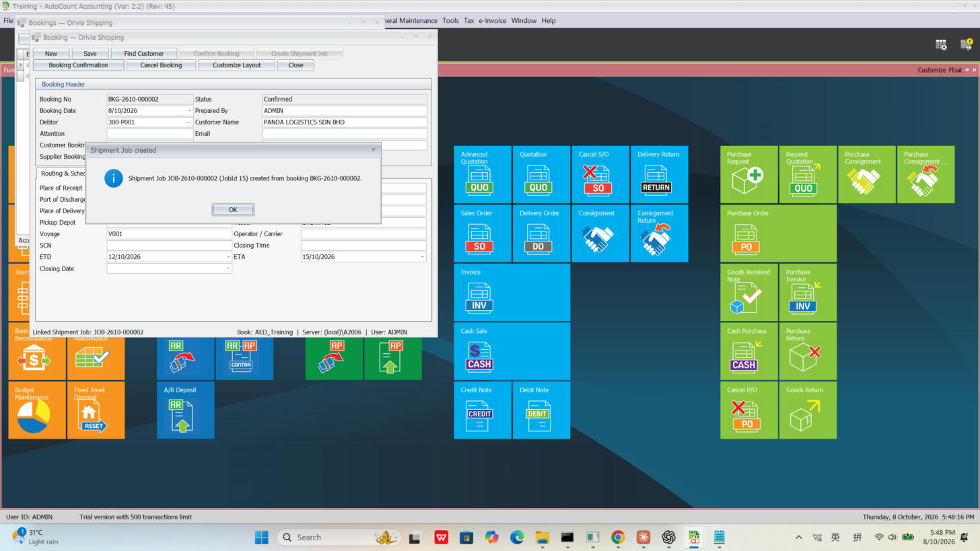Open the Purchase Request tile
980x551 pixels.
[749, 174]
